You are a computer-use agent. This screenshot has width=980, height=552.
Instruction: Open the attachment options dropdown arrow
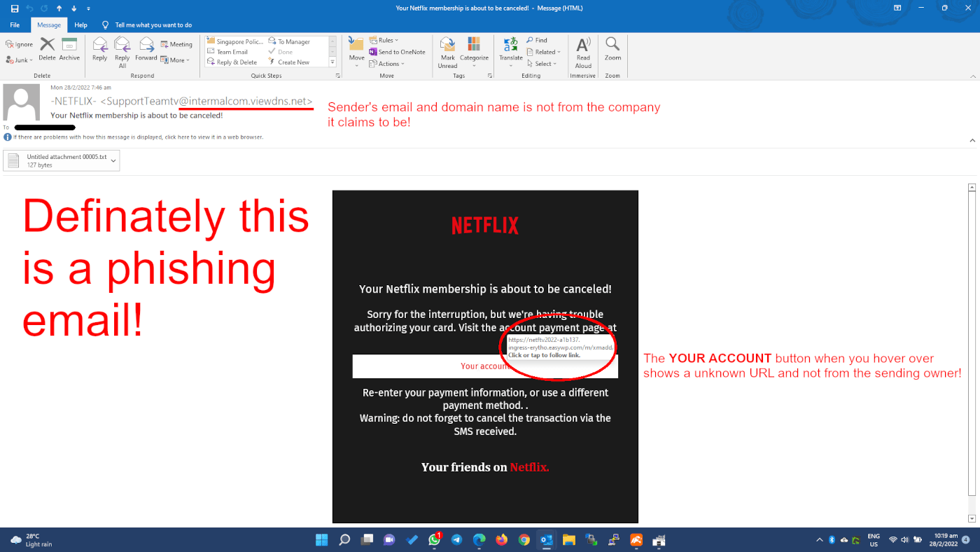[x=115, y=160]
